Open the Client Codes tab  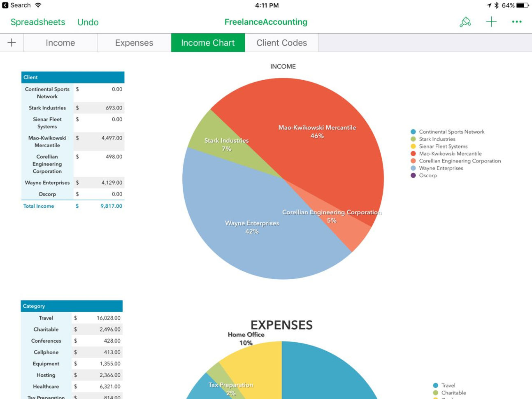[281, 42]
